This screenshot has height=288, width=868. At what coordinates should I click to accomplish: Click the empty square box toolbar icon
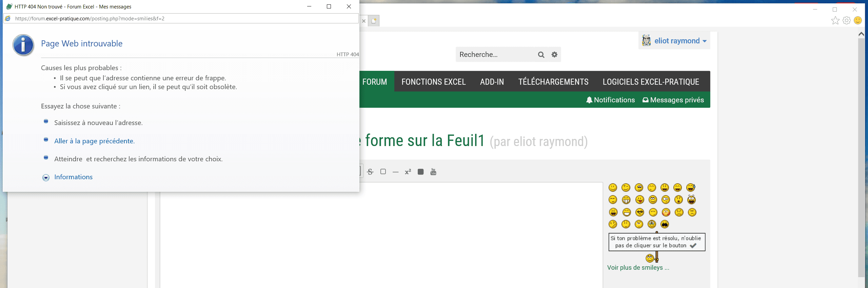[383, 172]
